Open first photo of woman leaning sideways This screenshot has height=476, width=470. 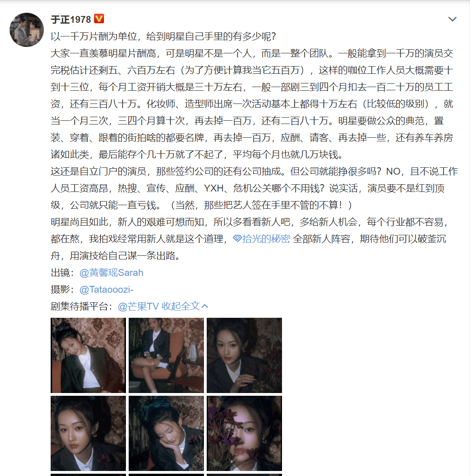[88, 355]
